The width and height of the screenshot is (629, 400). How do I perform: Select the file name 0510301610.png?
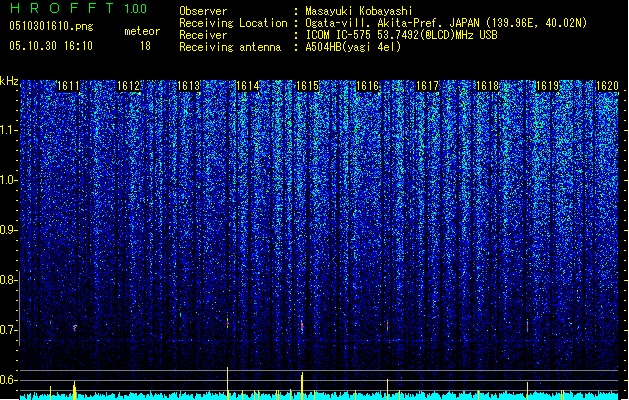point(51,26)
